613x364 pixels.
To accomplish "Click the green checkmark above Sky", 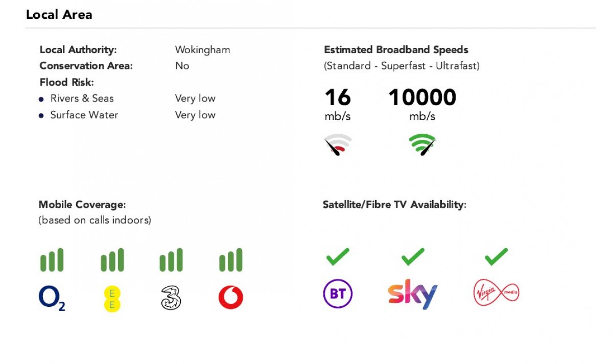I will [413, 256].
